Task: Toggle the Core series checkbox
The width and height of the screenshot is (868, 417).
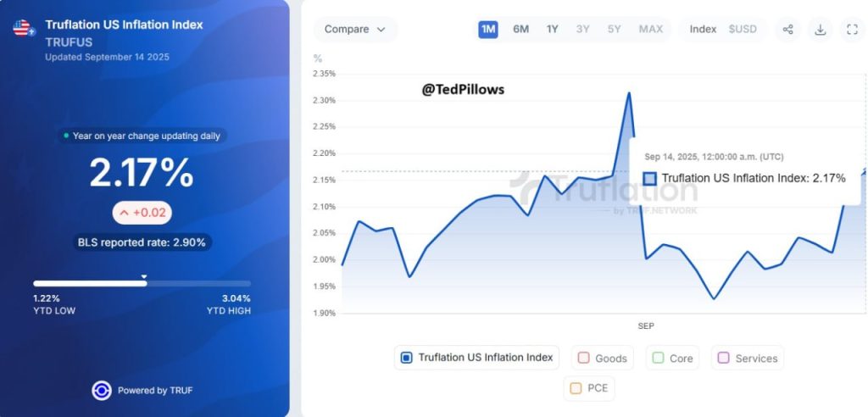Action: pyautogui.click(x=658, y=358)
